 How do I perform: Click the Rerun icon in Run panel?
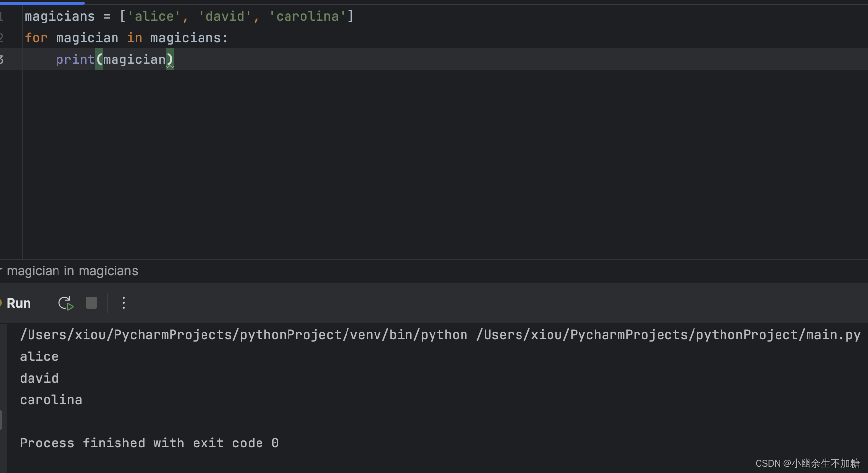[x=66, y=303]
